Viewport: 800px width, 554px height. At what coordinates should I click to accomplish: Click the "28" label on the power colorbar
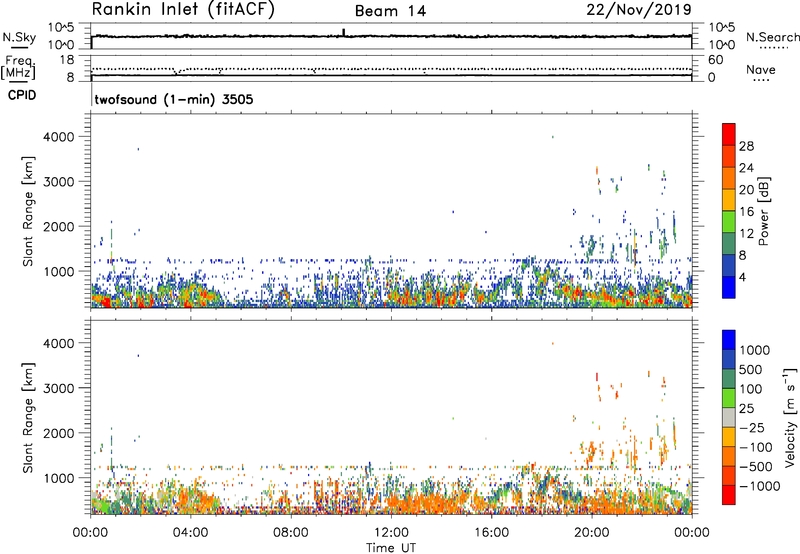click(746, 146)
